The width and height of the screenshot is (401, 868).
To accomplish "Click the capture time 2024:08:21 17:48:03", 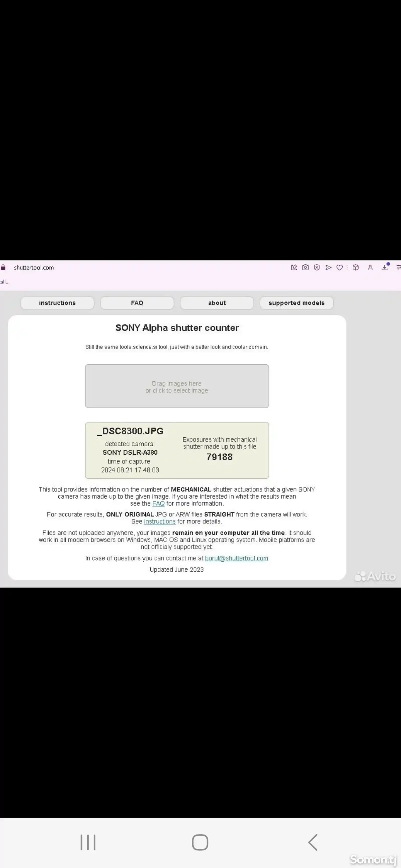I will tap(130, 470).
